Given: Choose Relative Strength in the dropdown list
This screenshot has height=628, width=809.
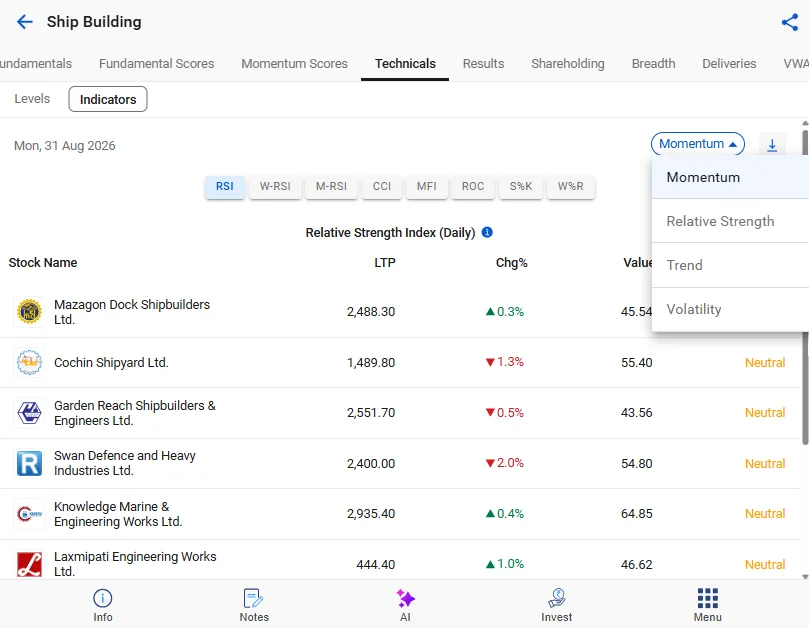Looking at the screenshot, I should coord(730,221).
